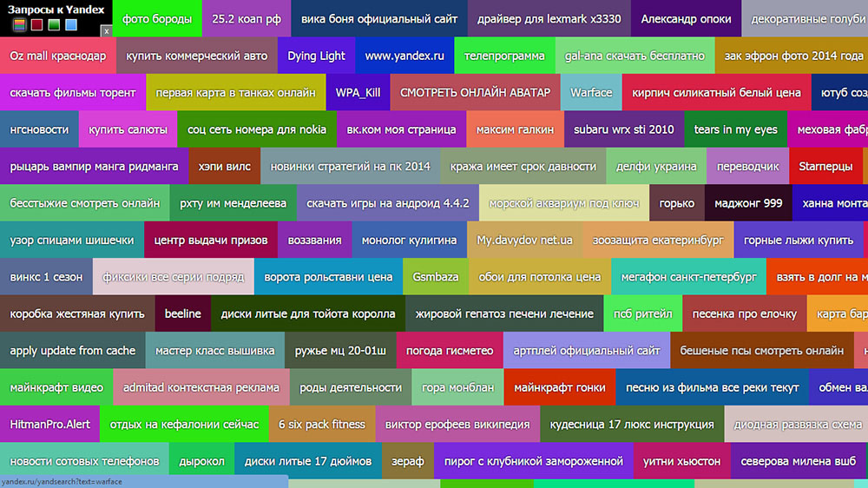Open gal-ana скачать бесплатно tile
The width and height of the screenshot is (868, 488).
pyautogui.click(x=635, y=56)
